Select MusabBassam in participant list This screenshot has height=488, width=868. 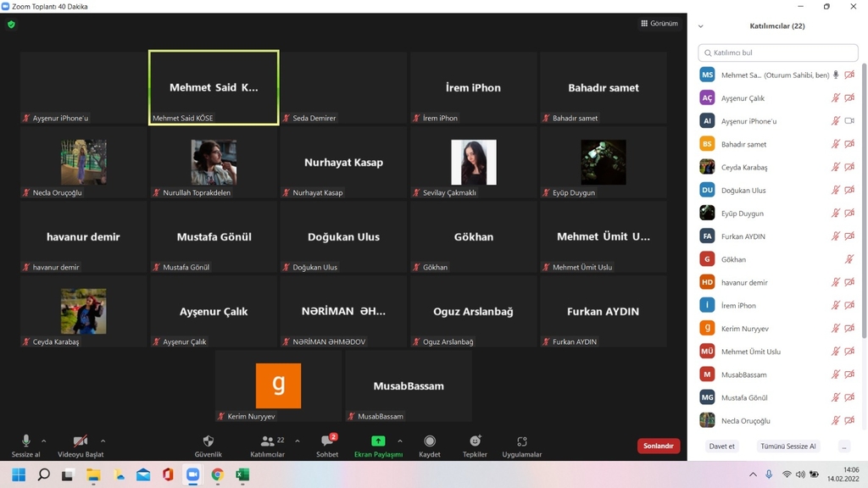778,374
